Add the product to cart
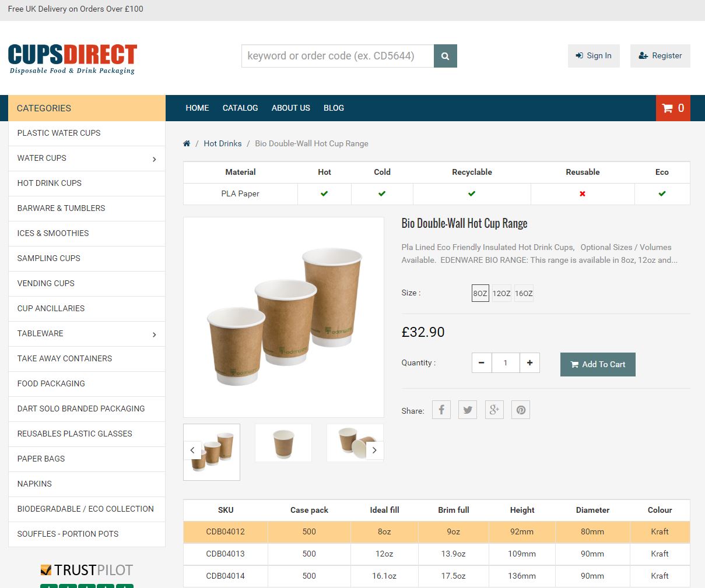Image resolution: width=705 pixels, height=588 pixels. (x=598, y=364)
